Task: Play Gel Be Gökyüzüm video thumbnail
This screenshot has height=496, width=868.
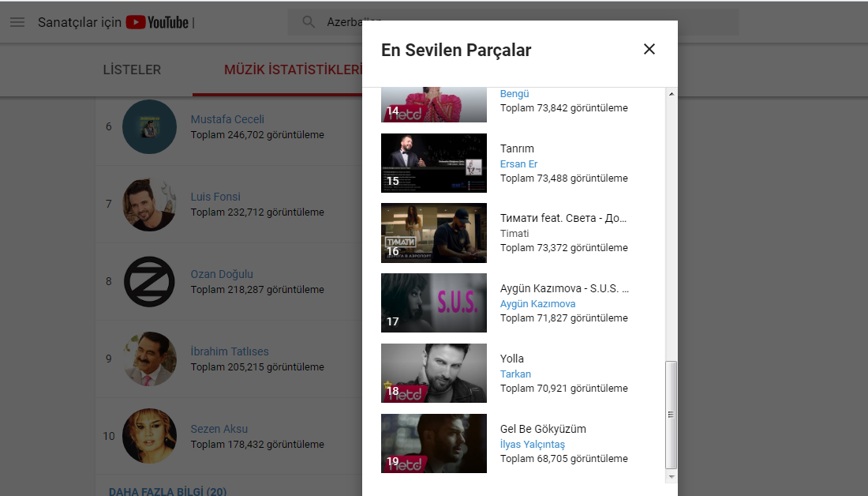Action: 434,443
